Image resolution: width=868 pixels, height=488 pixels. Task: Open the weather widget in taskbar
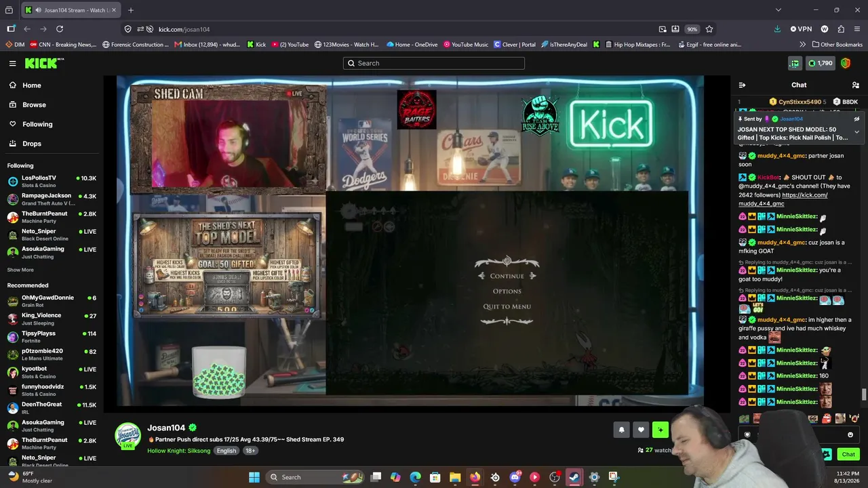click(x=30, y=477)
